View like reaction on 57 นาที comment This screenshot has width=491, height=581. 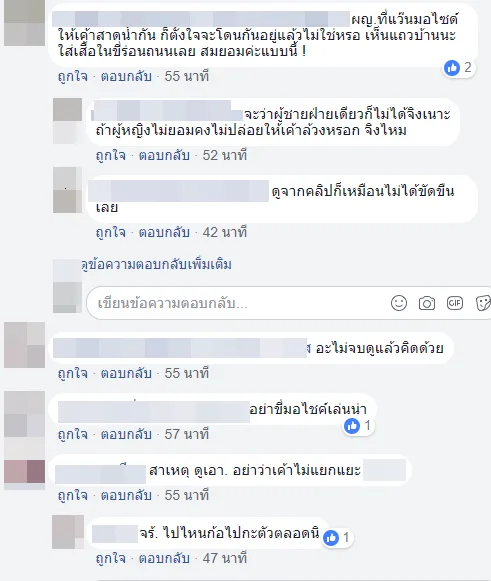click(358, 425)
